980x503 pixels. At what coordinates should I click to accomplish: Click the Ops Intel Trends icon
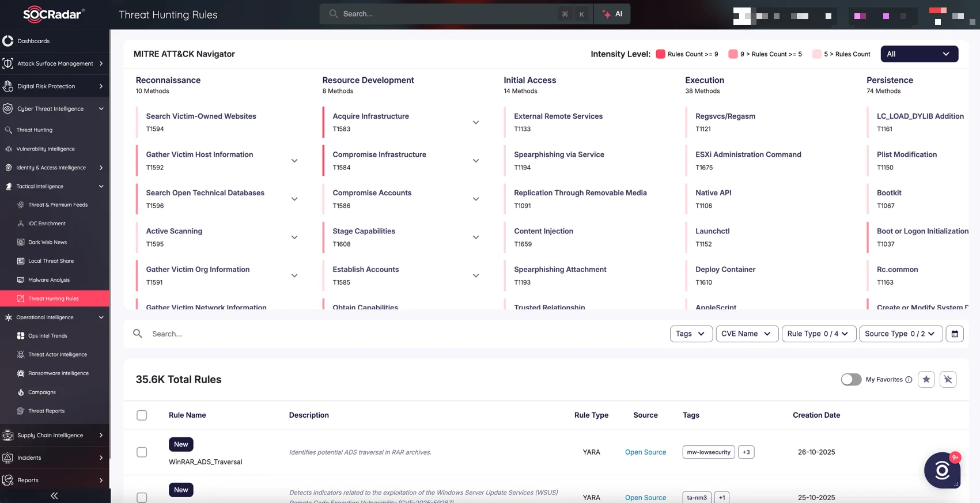21,336
